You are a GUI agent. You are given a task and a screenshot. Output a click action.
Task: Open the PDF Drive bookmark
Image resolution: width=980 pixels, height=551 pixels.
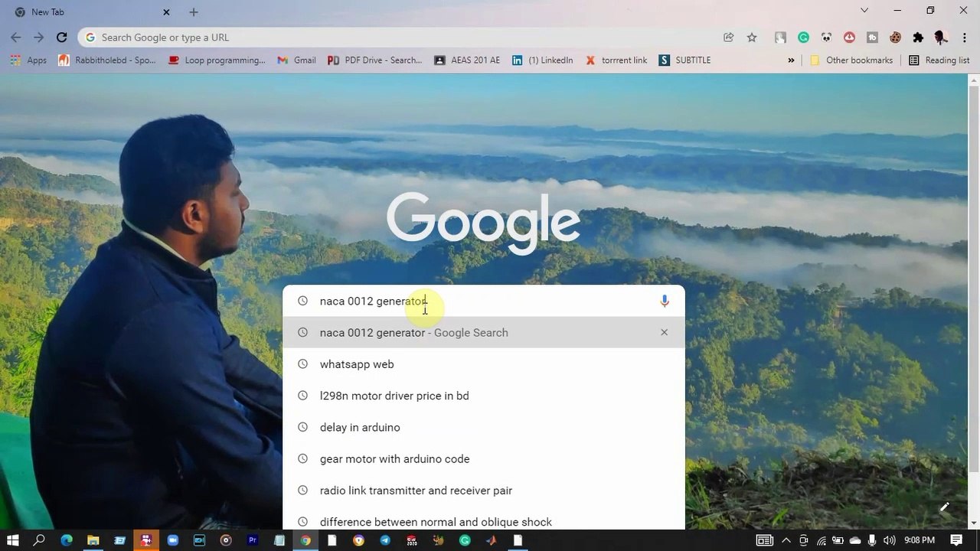(374, 60)
